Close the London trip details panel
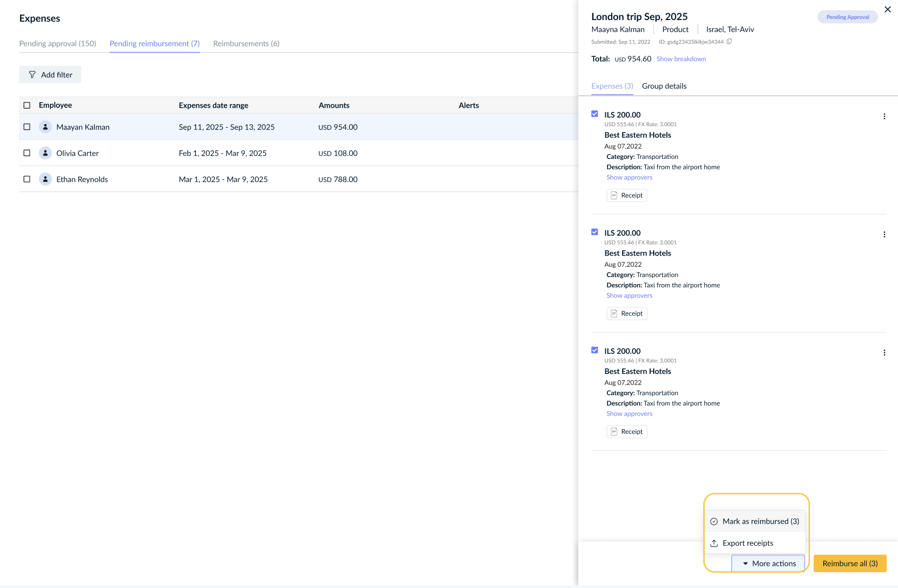898x588 pixels. (887, 9)
